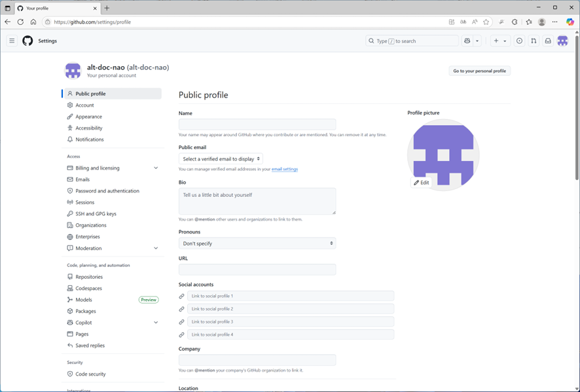Open the notifications inbox icon
Screen dimensions: 580x392
click(x=548, y=41)
